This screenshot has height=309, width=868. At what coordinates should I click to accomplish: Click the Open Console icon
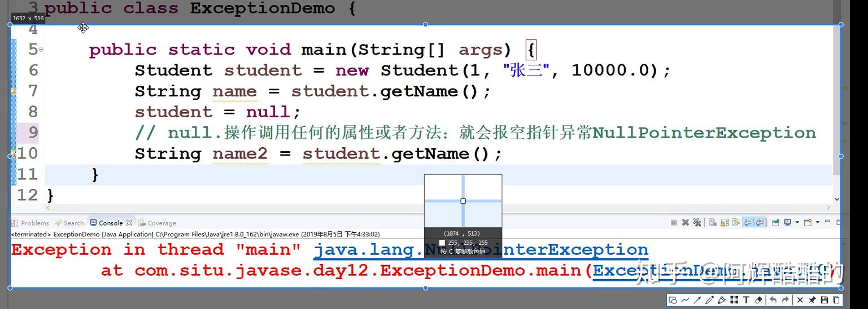click(x=808, y=222)
